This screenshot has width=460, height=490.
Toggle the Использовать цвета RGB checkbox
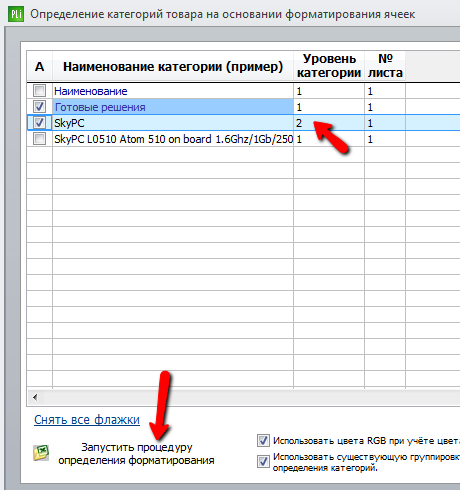click(263, 441)
